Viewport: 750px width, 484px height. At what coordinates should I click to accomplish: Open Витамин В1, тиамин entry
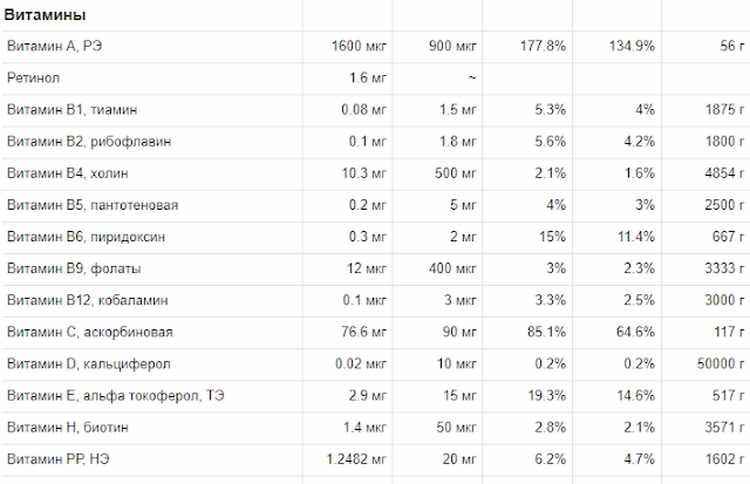[71, 109]
